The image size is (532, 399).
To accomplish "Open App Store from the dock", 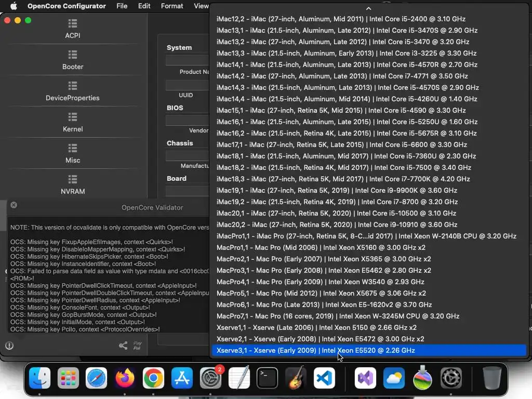I will pos(182,378).
